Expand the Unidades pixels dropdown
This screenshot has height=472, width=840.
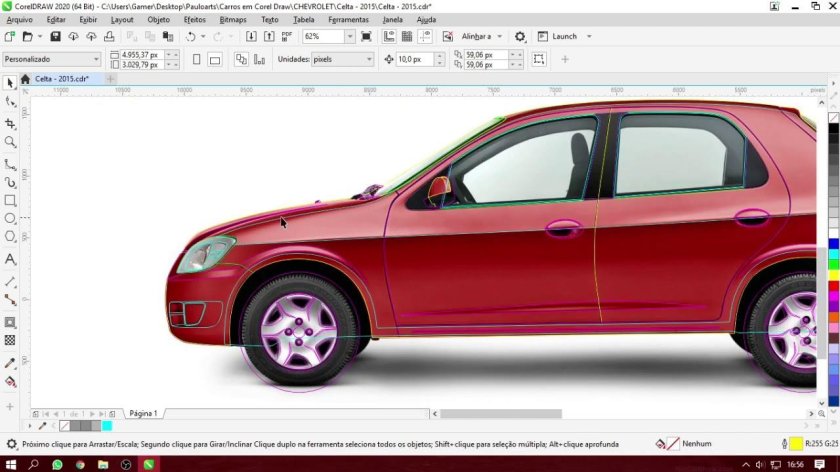point(368,60)
